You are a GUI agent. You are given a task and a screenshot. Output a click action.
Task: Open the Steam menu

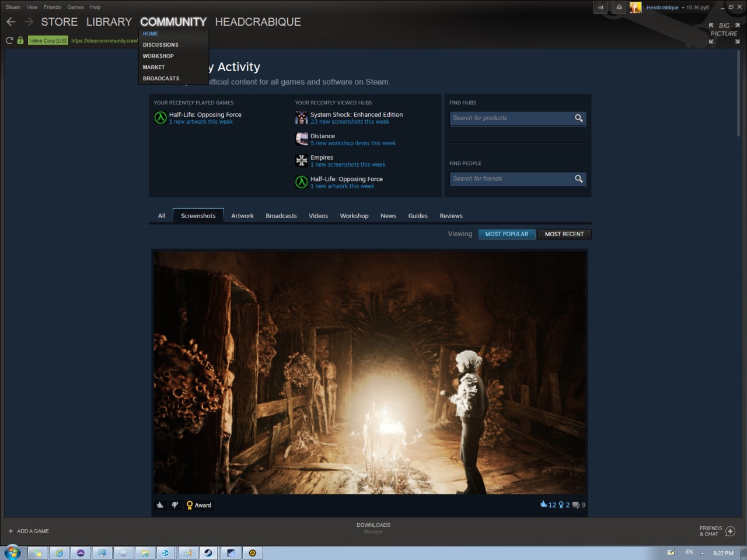click(x=13, y=7)
